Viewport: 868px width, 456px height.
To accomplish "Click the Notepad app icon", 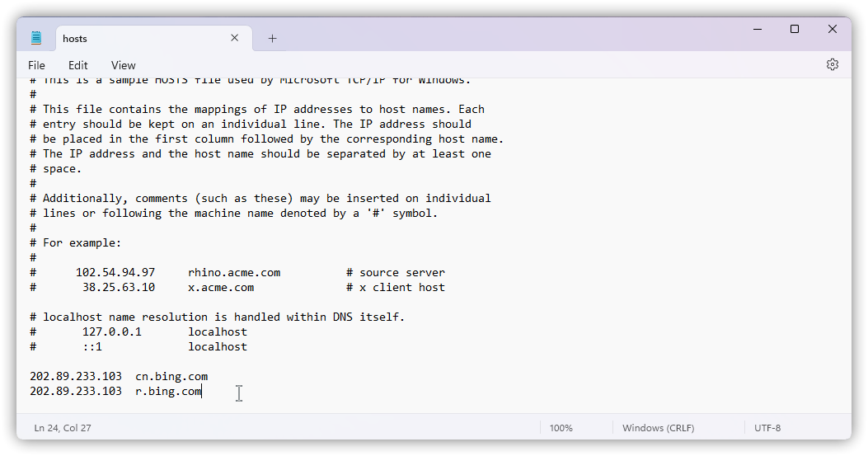I will 36,38.
